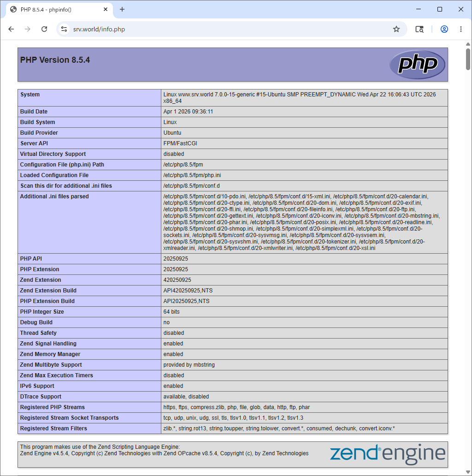The width and height of the screenshot is (472, 476).
Task: Reload the phpinfo page
Action: [44, 29]
